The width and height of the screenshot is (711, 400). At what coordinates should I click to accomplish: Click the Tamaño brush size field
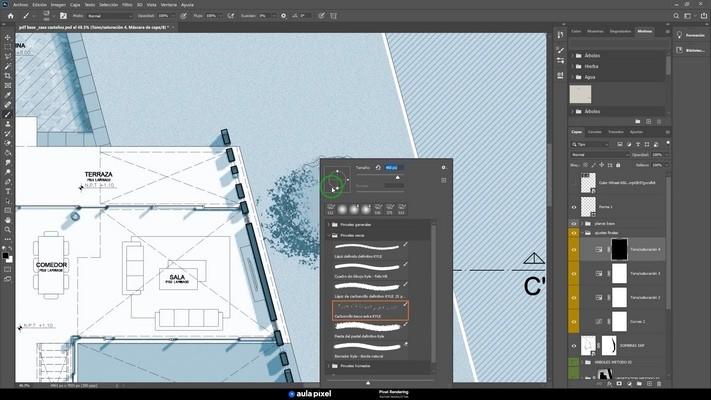[x=394, y=167]
